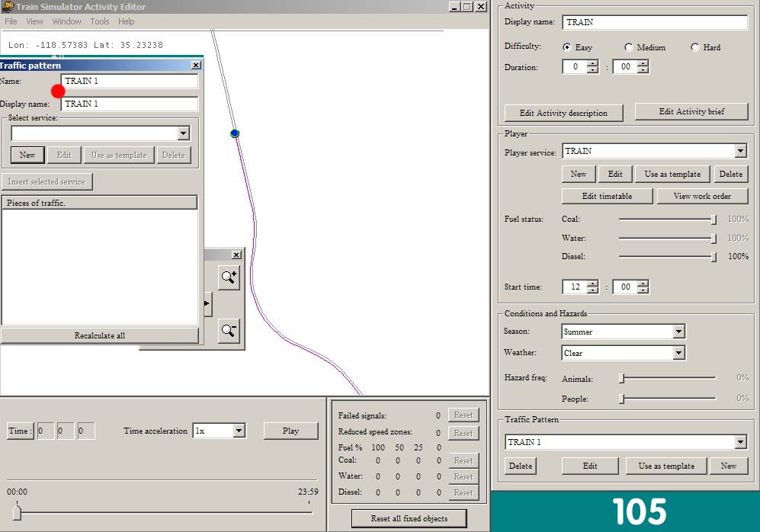This screenshot has height=532, width=760.
Task: Decrease the Start time minutes value
Action: coord(643,290)
